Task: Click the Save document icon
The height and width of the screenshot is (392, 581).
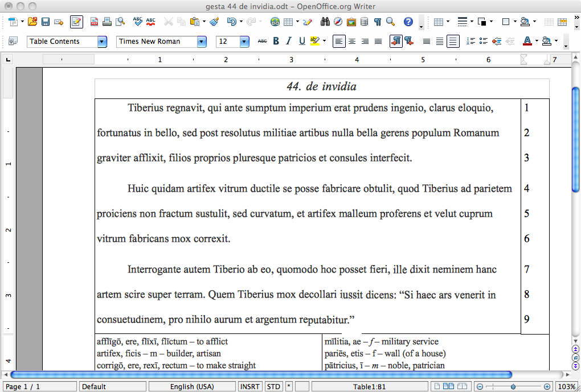Action: 45,22
